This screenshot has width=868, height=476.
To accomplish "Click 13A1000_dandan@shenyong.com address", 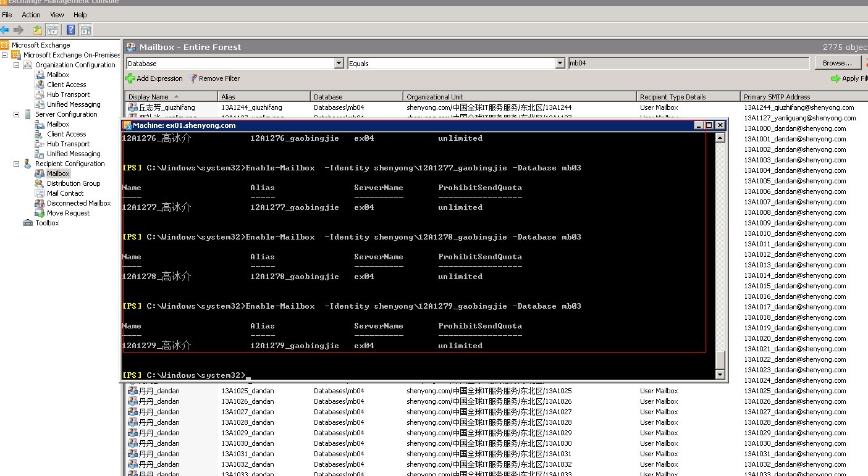I will [x=795, y=128].
